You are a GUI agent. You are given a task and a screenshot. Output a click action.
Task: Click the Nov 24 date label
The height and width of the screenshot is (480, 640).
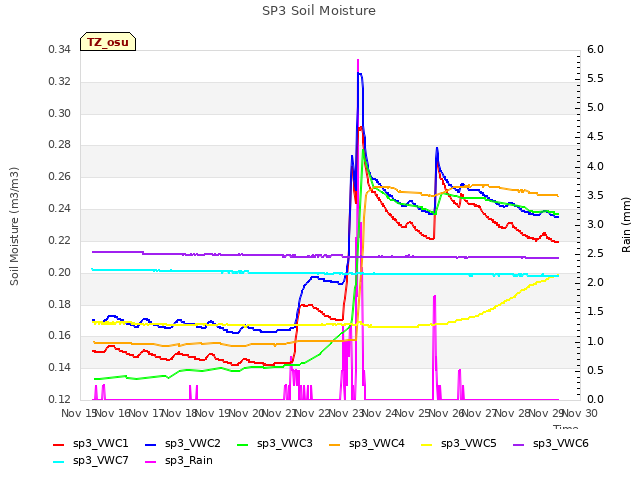pyautogui.click(x=380, y=413)
